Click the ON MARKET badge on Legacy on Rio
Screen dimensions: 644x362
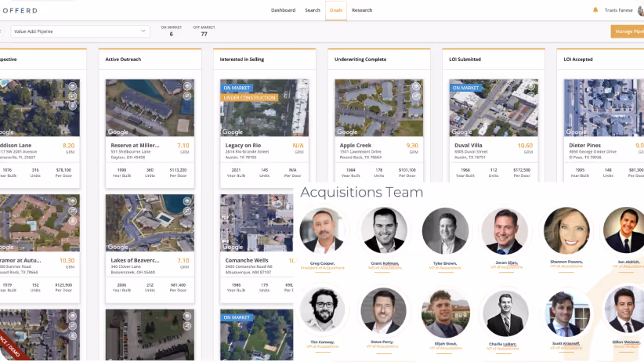click(x=237, y=88)
